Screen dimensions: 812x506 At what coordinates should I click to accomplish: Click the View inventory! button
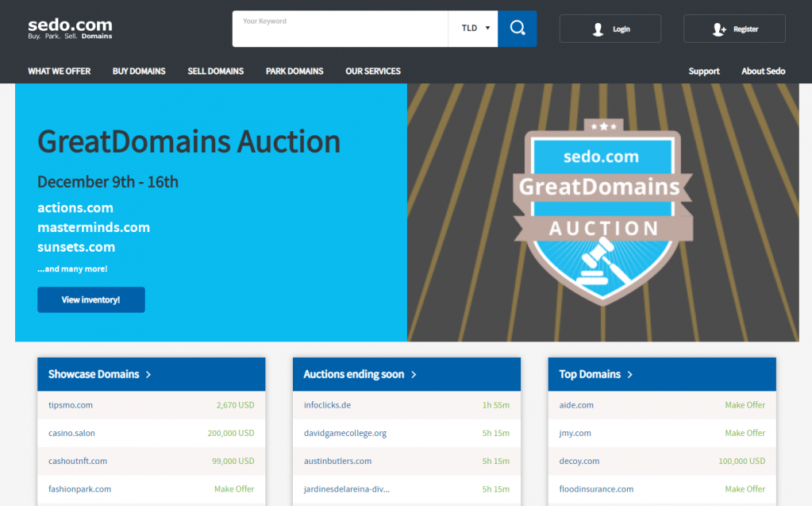click(x=91, y=299)
